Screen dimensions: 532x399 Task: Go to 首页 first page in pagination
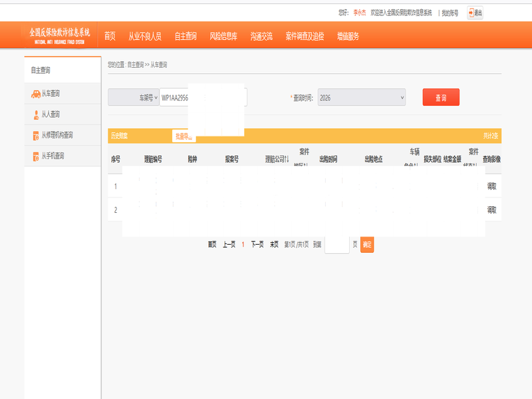(x=212, y=244)
